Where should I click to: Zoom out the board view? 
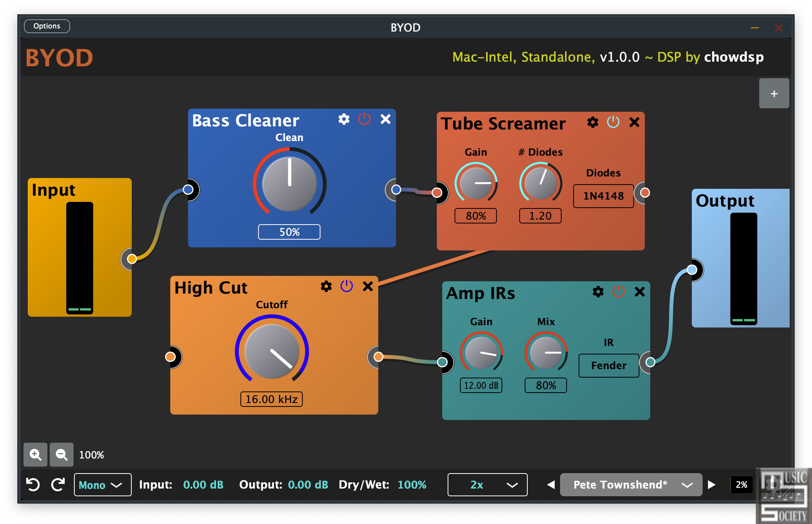point(62,455)
